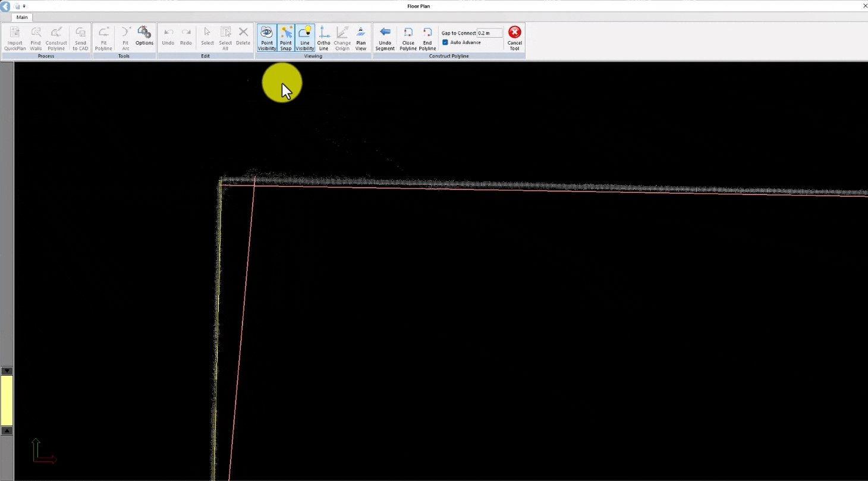
Task: Select the Import QuickPlan tool
Action: click(x=14, y=37)
